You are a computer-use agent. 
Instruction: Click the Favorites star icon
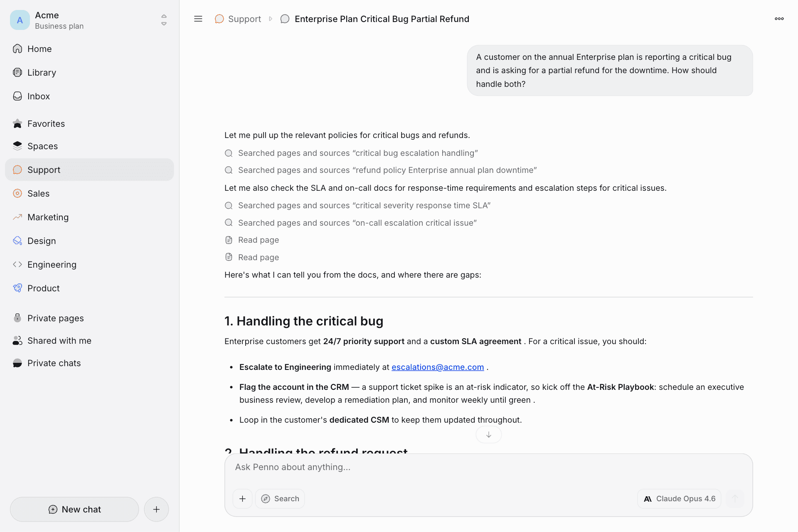(x=17, y=123)
